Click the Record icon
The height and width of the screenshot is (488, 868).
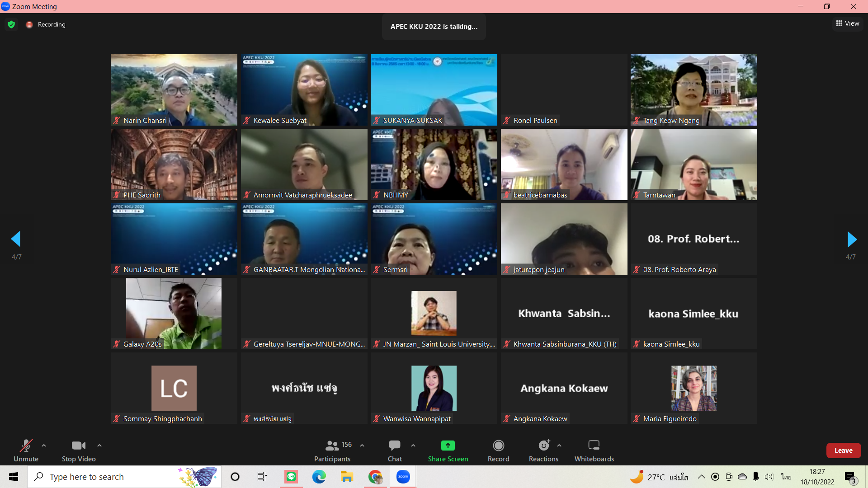click(x=498, y=446)
